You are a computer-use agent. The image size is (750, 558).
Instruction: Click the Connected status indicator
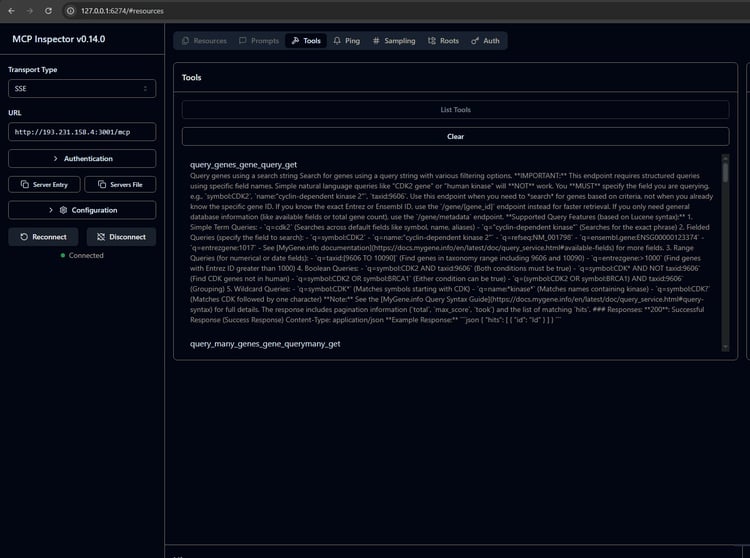pos(82,255)
